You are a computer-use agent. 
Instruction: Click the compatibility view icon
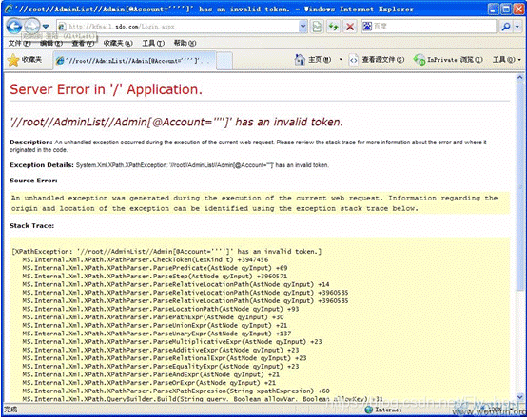coord(317,27)
